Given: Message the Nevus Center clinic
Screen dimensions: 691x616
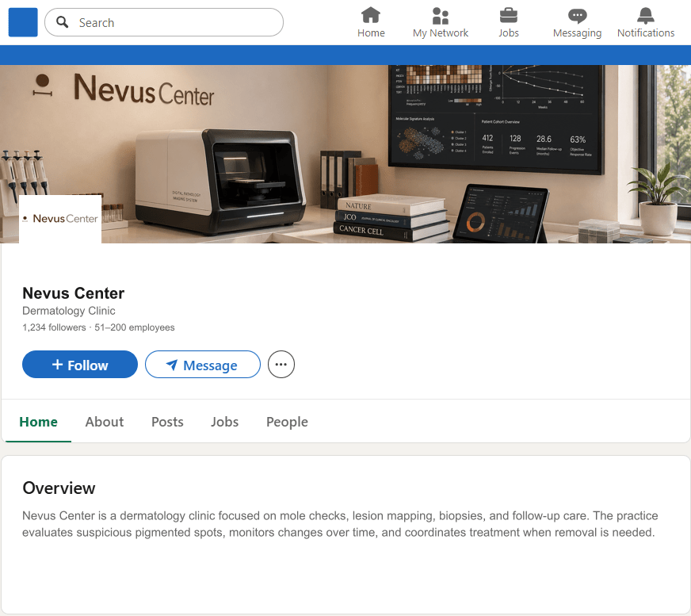Looking at the screenshot, I should [x=202, y=365].
